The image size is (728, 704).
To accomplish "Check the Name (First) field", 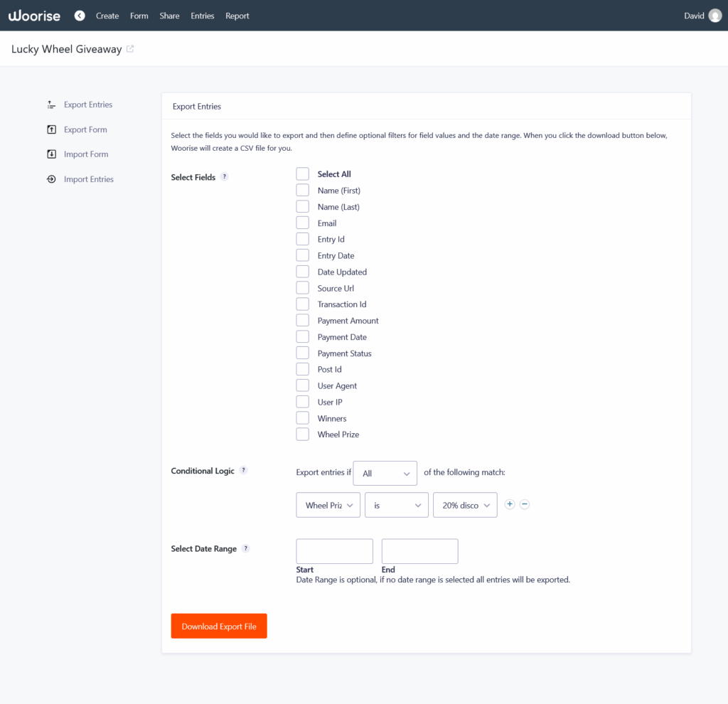I will point(303,191).
